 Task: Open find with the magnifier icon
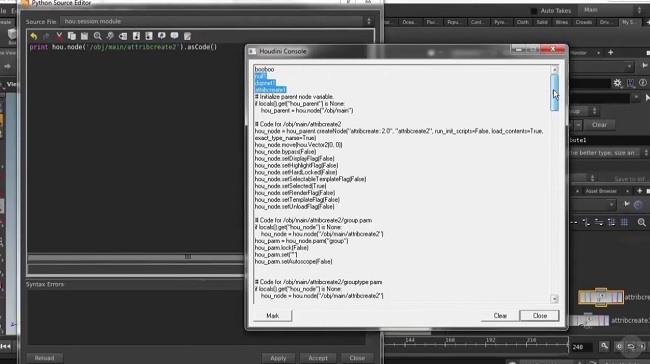coord(97,36)
